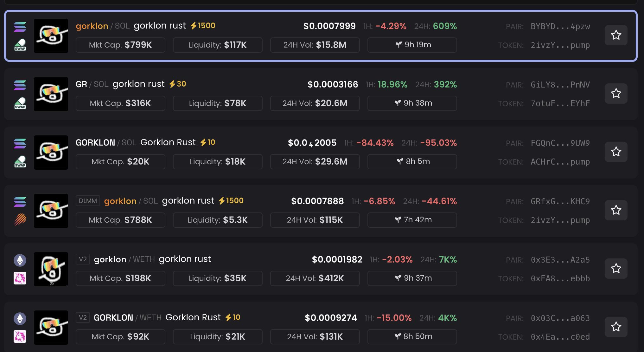Favorite the top gorklon pair with the star
This screenshot has width=644, height=352.
[x=616, y=35]
